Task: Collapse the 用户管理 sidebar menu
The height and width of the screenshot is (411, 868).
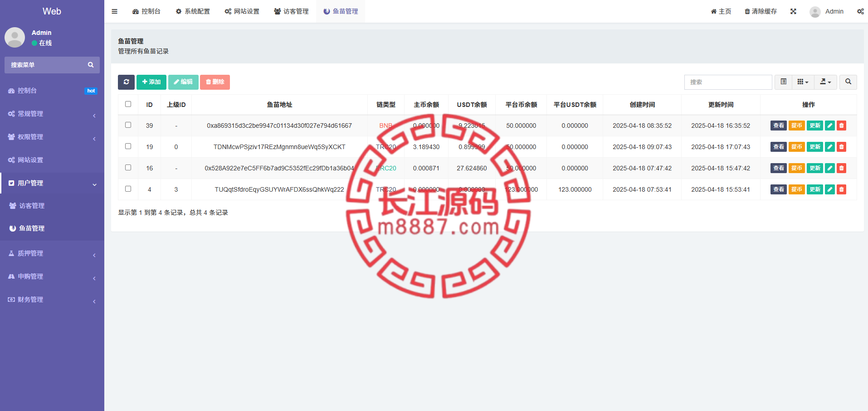Action: 52,183
